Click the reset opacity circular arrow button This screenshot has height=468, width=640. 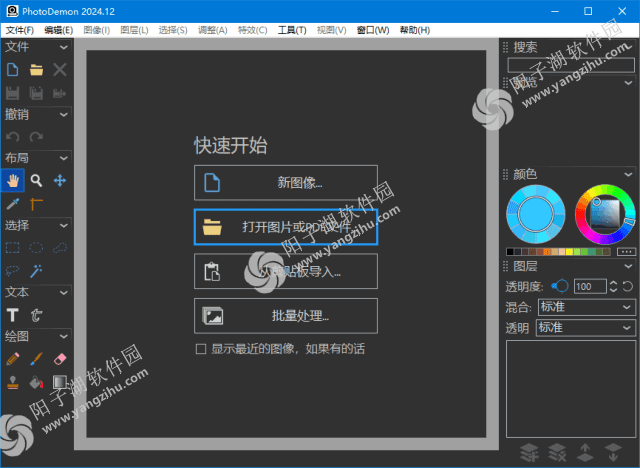(628, 286)
